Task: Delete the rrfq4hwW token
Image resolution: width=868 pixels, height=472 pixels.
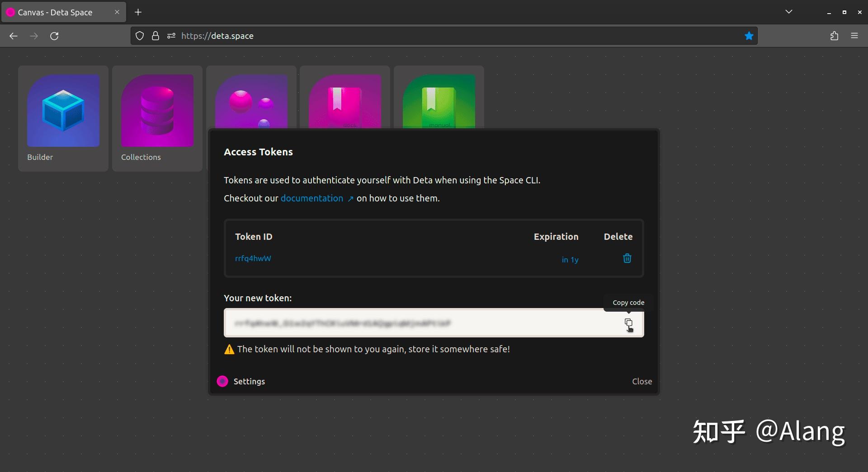Action: pyautogui.click(x=627, y=258)
